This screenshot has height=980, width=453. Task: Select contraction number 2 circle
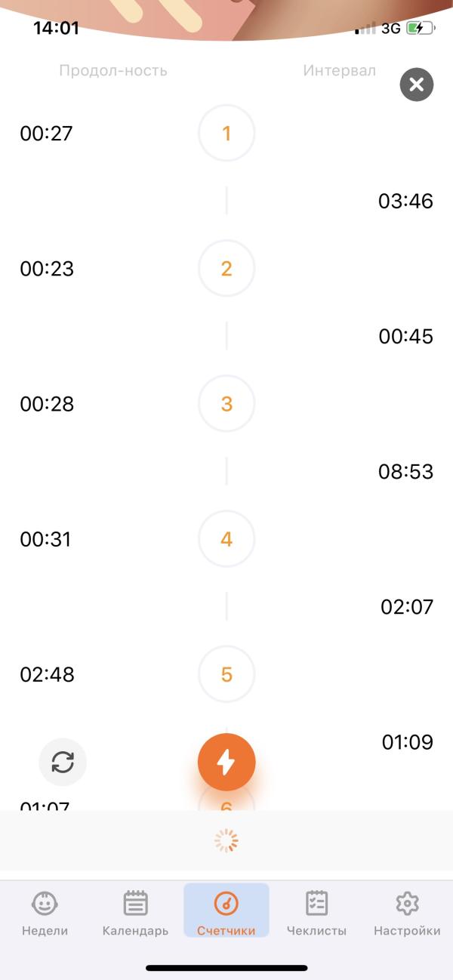pos(226,269)
